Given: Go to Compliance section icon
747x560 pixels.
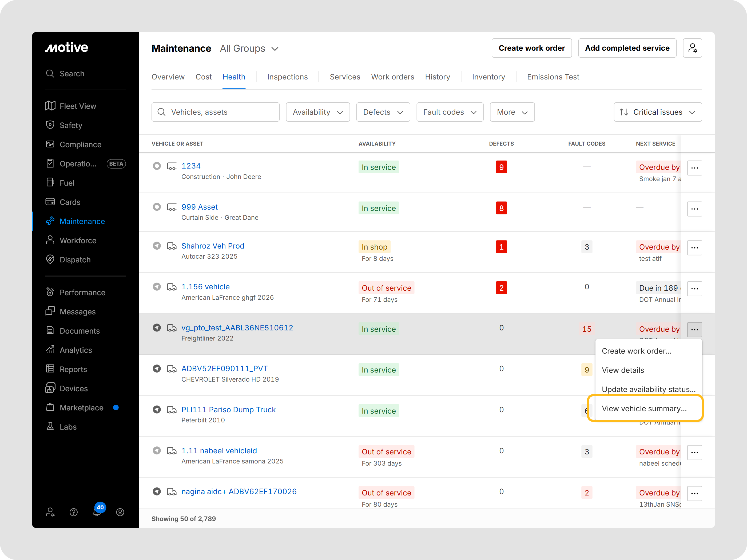Looking at the screenshot, I should [50, 144].
